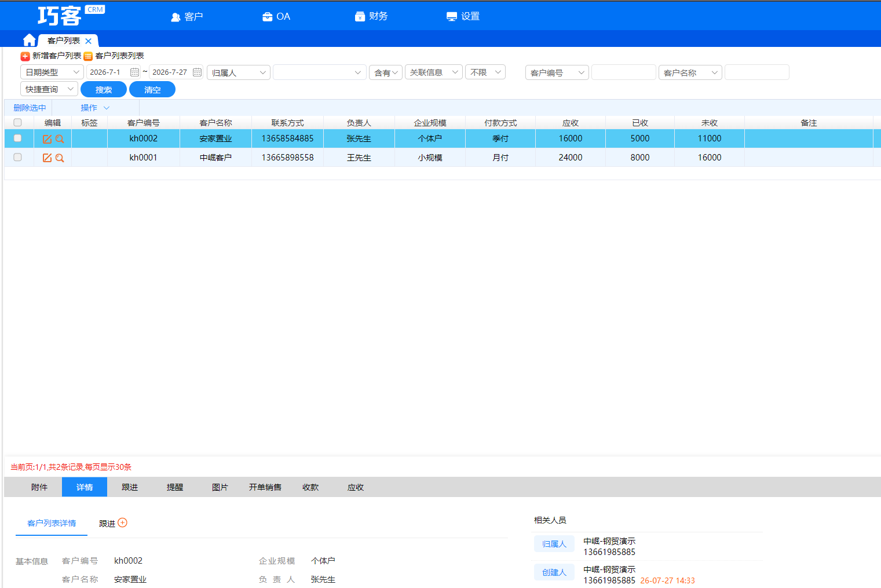Open the 客户 menu in top bar
The width and height of the screenshot is (881, 588).
[x=187, y=17]
